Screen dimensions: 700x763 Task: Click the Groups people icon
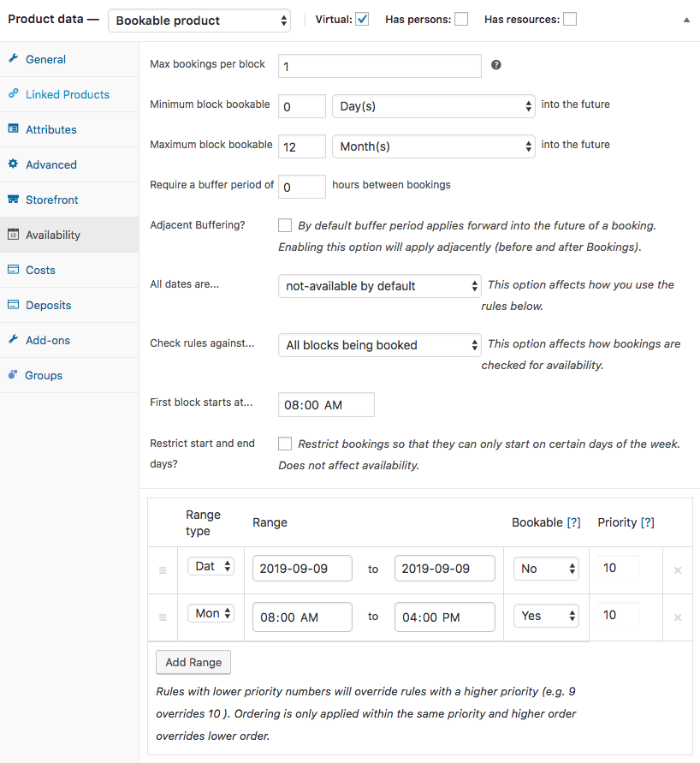pos(13,374)
